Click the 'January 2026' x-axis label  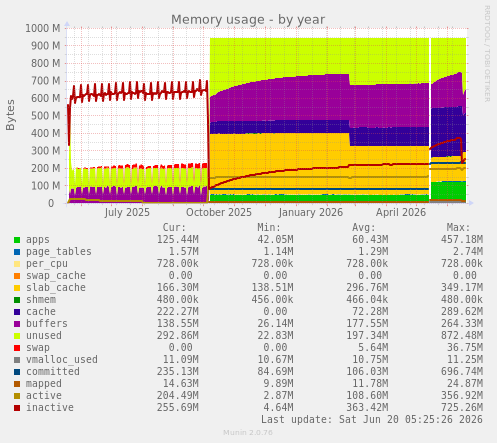pyautogui.click(x=311, y=212)
